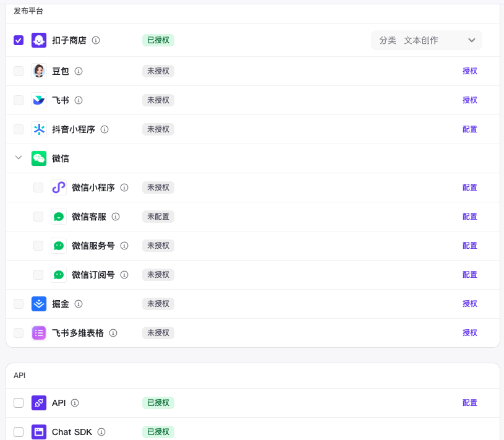Click 配置 link for 微信客服
Screen dimensions: 504x440
pyautogui.click(x=469, y=217)
